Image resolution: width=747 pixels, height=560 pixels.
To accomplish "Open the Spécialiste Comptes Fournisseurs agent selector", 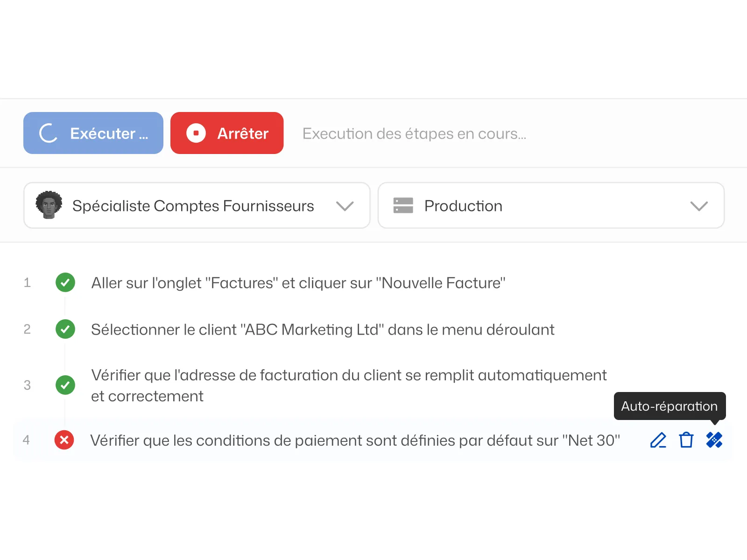I will click(x=196, y=205).
